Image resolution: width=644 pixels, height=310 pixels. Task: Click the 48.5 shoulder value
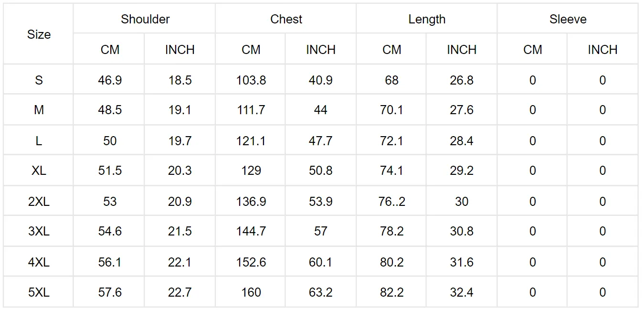(x=110, y=110)
